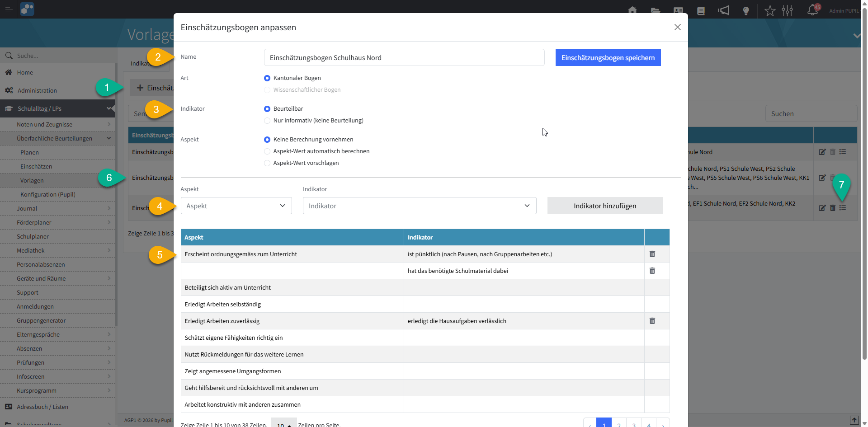Open the megaphone announcements icon
The height and width of the screenshot is (427, 868).
click(x=724, y=10)
